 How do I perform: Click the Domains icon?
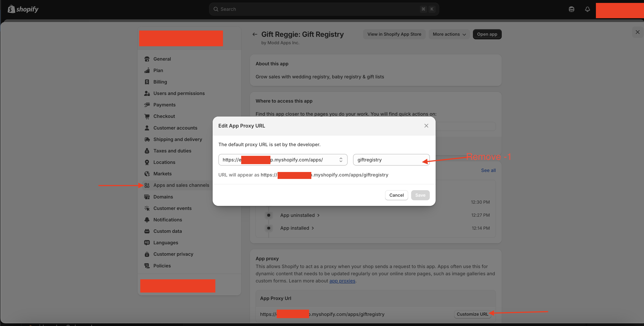(x=147, y=197)
